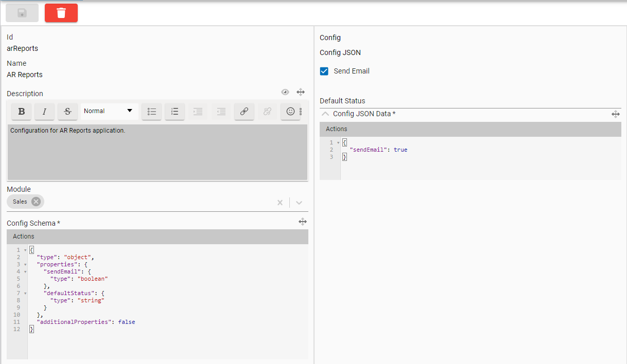The height and width of the screenshot is (364, 627).
Task: Fold the sendEmail block at line 4
Action: click(x=25, y=272)
